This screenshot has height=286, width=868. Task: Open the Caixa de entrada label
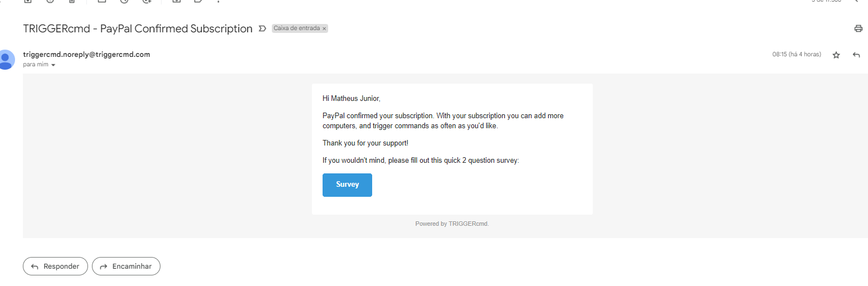tap(296, 28)
